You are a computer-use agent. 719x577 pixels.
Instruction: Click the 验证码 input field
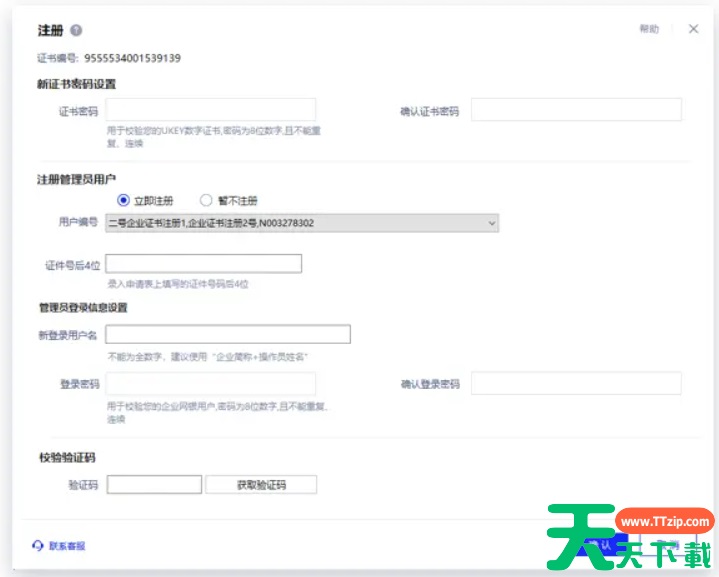[154, 484]
